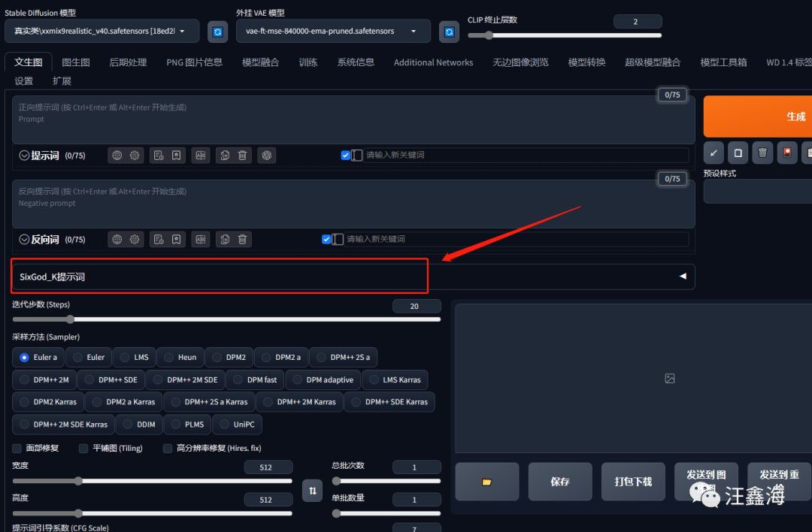Open gear settings in 提示词 toolbar
The height and width of the screenshot is (532, 812).
135,156
